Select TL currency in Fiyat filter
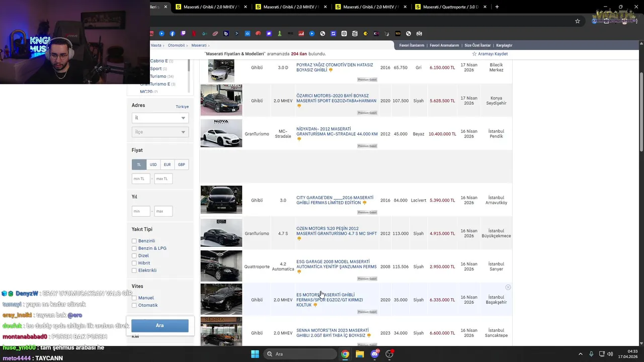644x362 pixels. pos(139,164)
